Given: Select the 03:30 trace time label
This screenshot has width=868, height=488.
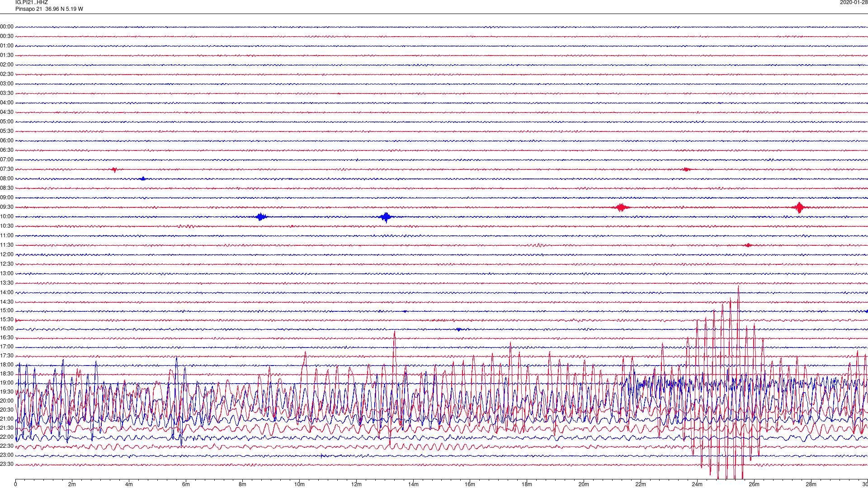Looking at the screenshot, I should (x=7, y=94).
